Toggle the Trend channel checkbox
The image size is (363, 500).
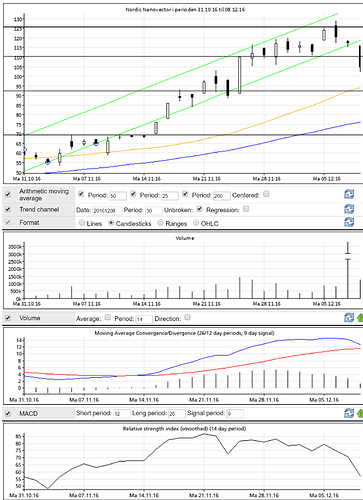(x=8, y=209)
